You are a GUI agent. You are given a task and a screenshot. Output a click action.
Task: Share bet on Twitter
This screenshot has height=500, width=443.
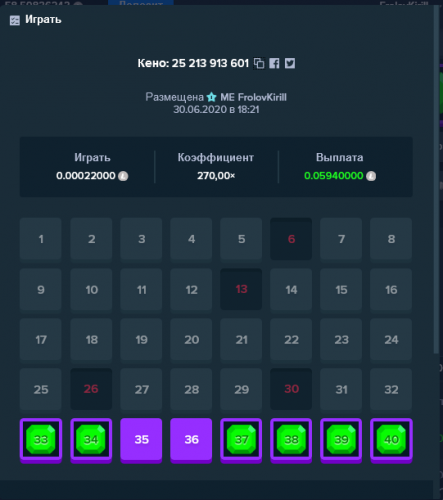(x=290, y=63)
